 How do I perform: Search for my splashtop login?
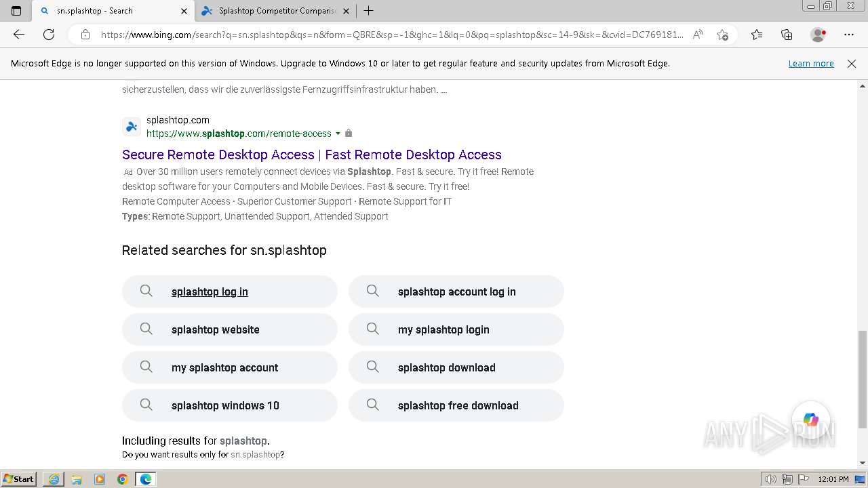(x=456, y=329)
